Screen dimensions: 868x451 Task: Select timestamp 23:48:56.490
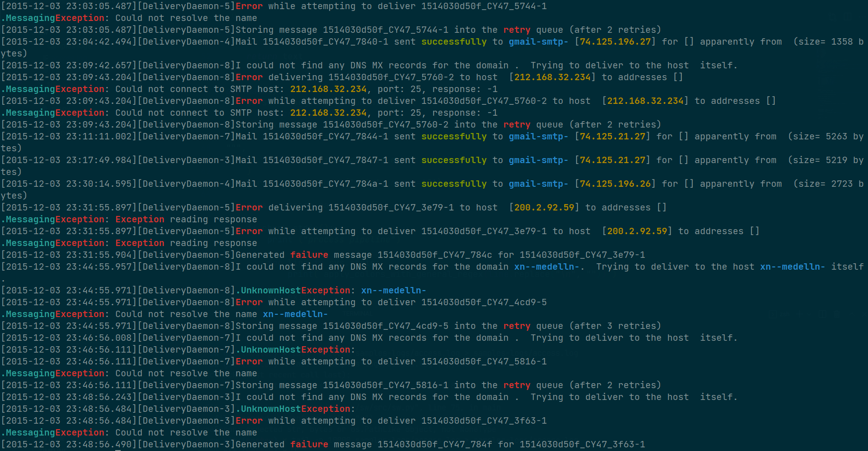point(98,444)
